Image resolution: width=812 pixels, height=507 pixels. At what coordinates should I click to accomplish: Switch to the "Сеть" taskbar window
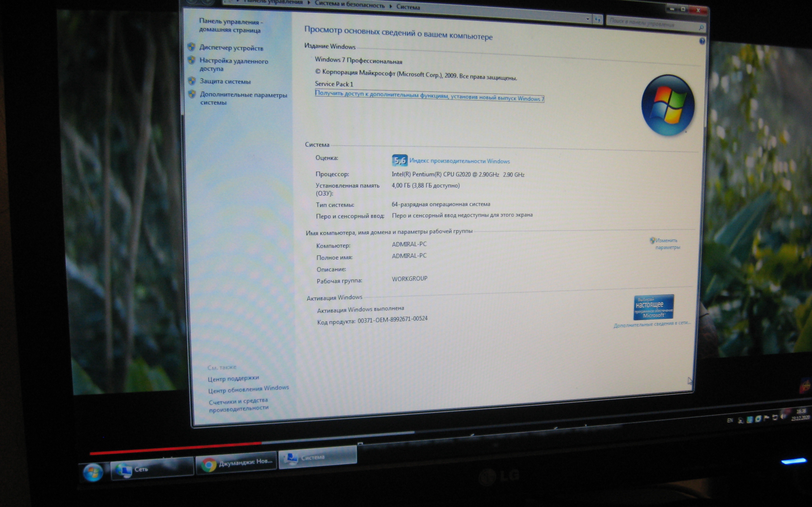152,469
